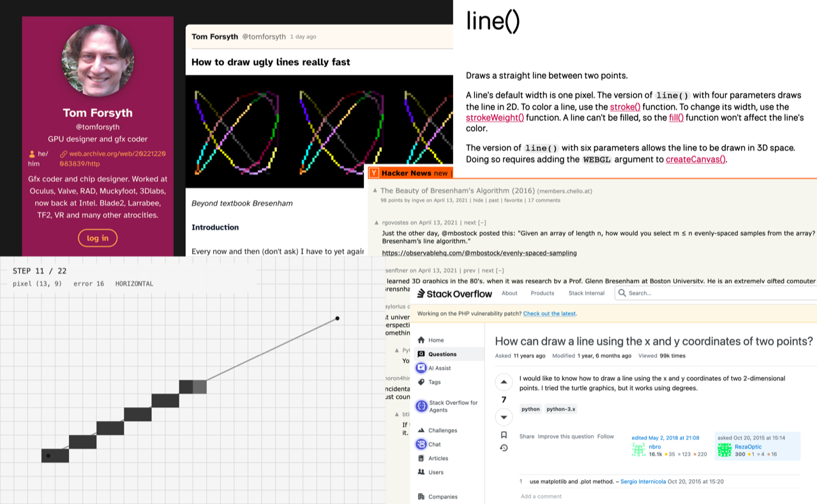Open the strokeWeight() reference link
817x504 pixels.
click(x=495, y=117)
